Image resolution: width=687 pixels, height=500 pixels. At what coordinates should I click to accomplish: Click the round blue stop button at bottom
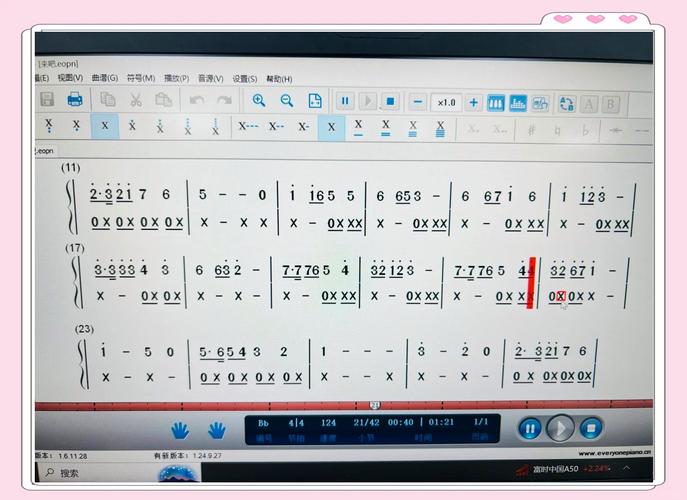point(591,428)
